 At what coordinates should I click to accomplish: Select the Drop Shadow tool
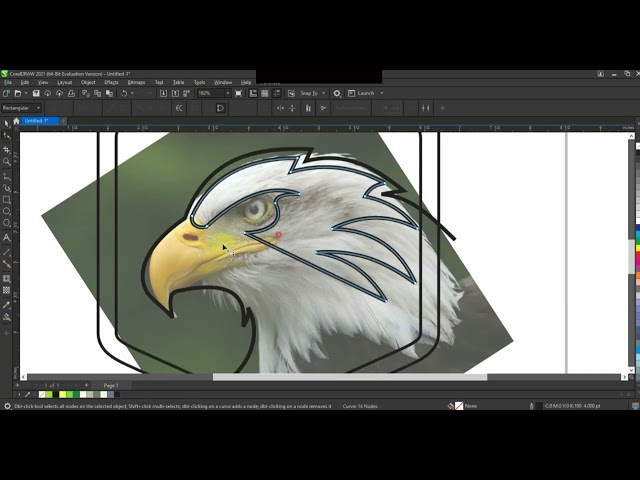click(x=6, y=278)
